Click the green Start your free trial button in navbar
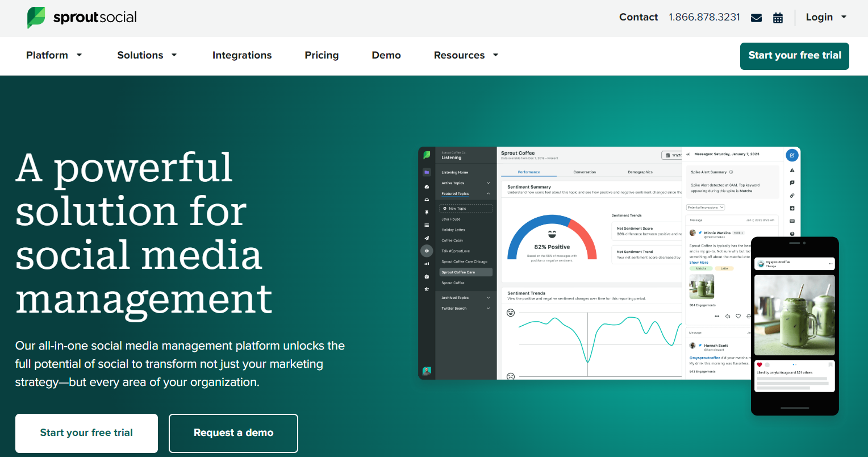868x457 pixels. click(x=794, y=56)
